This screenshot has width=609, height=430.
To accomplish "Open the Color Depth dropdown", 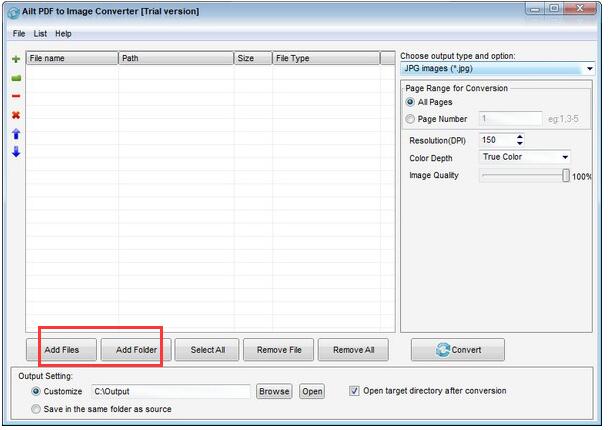I will 525,157.
